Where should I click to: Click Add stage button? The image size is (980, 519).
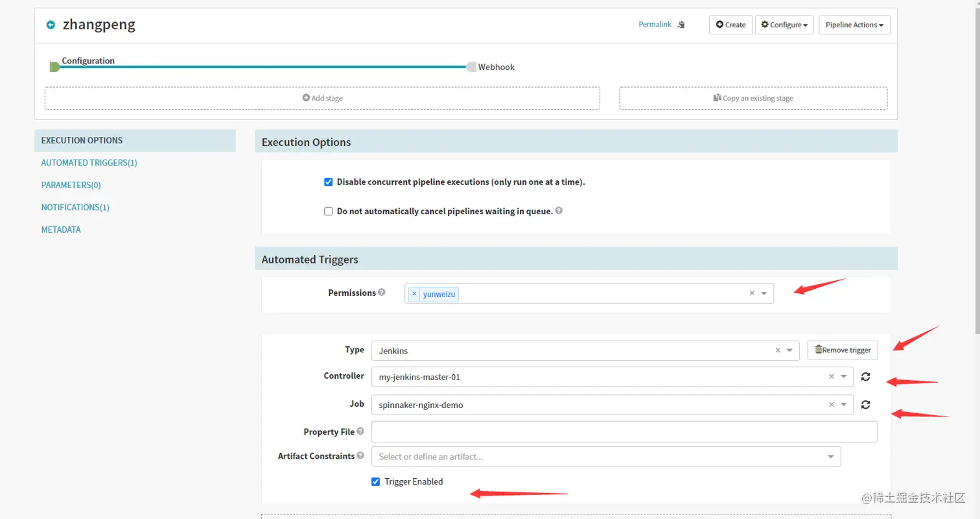tap(322, 98)
